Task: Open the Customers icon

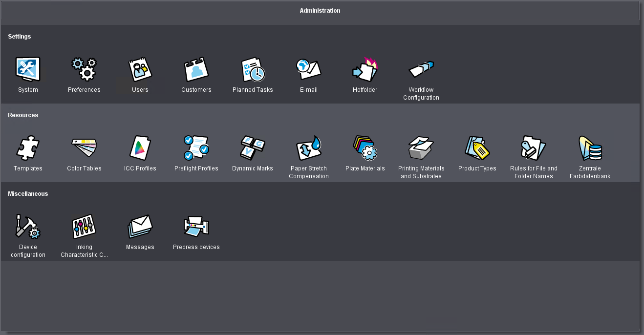Action: tap(196, 69)
